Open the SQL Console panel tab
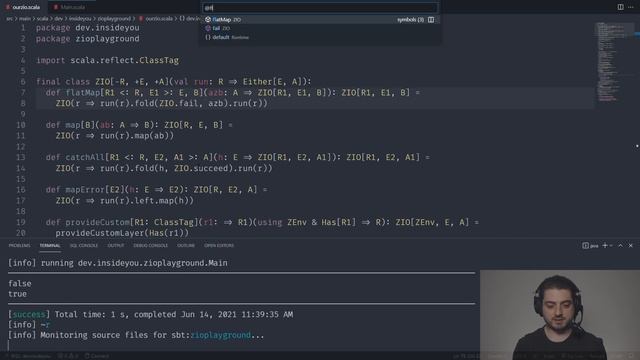This screenshot has height=360, width=640. (84, 245)
